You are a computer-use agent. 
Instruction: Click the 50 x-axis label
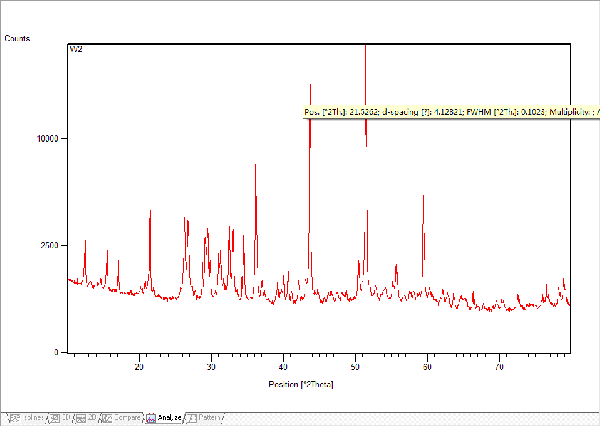click(x=355, y=367)
